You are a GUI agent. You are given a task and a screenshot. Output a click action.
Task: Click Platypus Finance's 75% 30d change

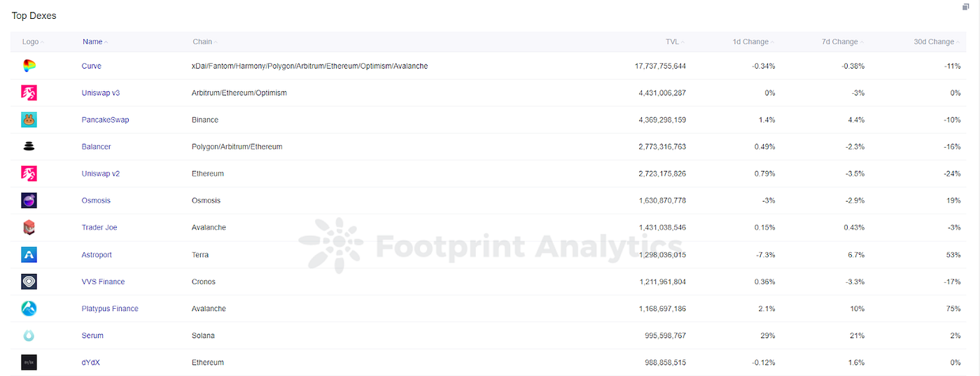953,309
